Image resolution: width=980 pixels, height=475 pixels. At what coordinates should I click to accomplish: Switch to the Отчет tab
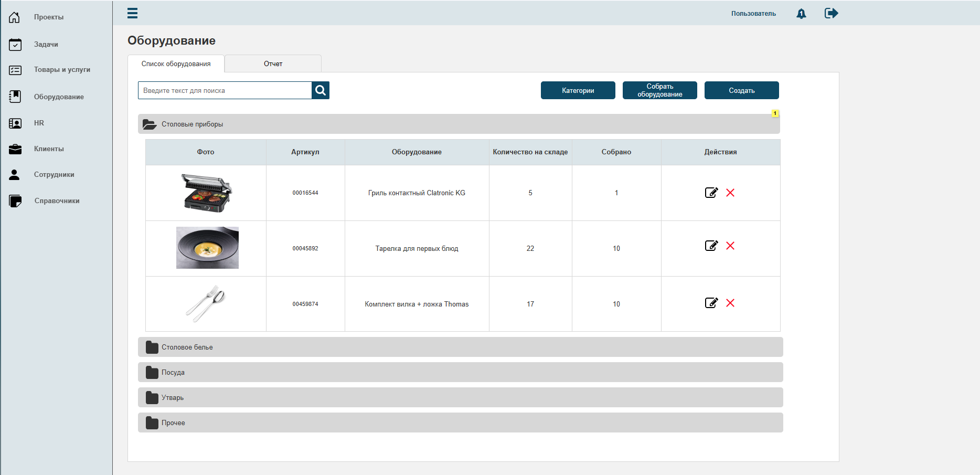click(273, 64)
